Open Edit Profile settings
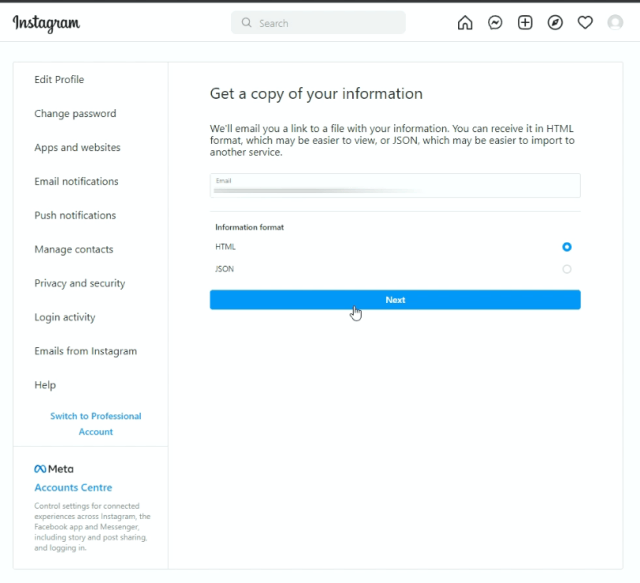The height and width of the screenshot is (583, 640). click(59, 80)
